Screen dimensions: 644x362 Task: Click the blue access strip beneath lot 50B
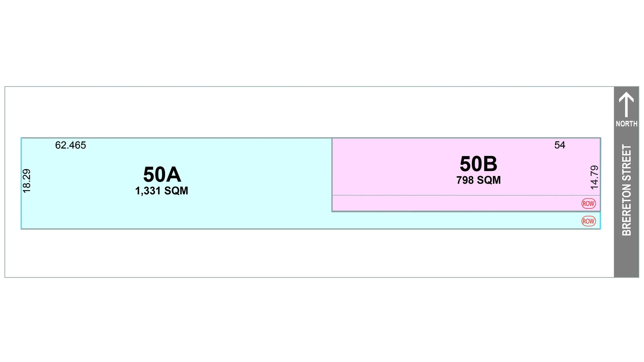tap(453, 220)
